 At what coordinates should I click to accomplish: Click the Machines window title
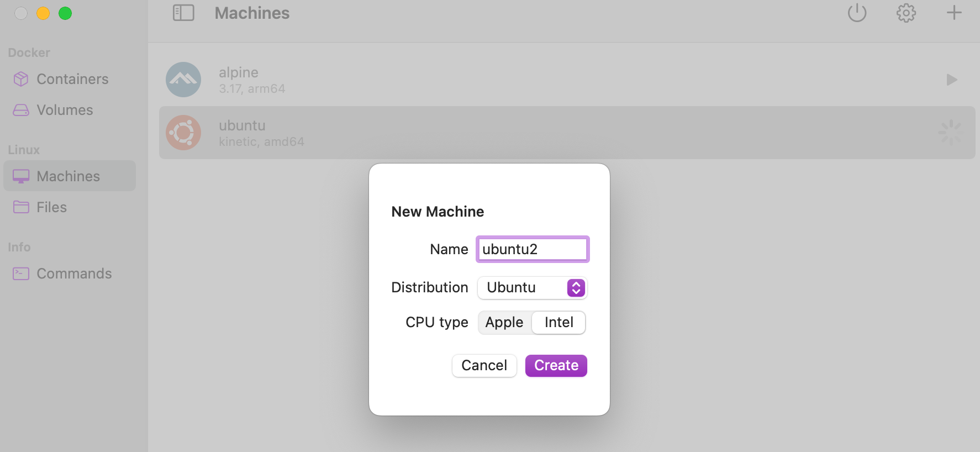click(252, 13)
